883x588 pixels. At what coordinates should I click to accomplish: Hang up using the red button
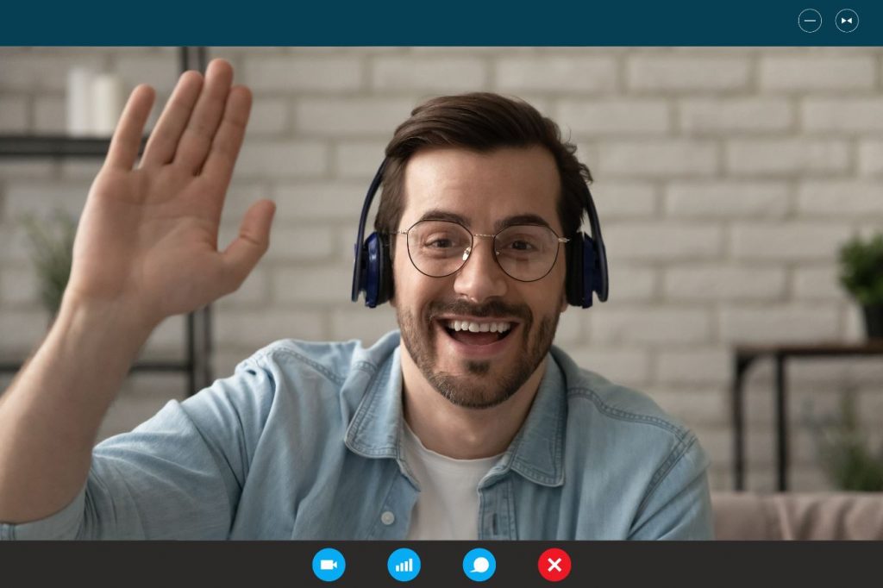click(554, 565)
